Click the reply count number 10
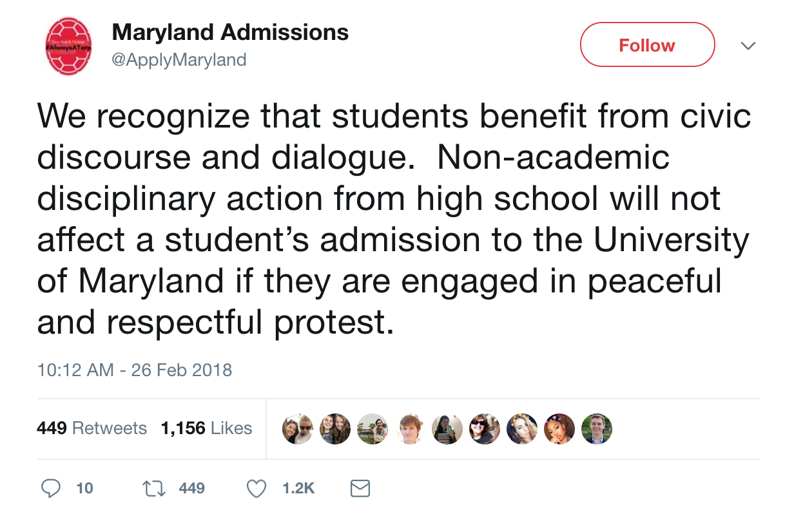The height and width of the screenshot is (532, 794). tap(84, 489)
